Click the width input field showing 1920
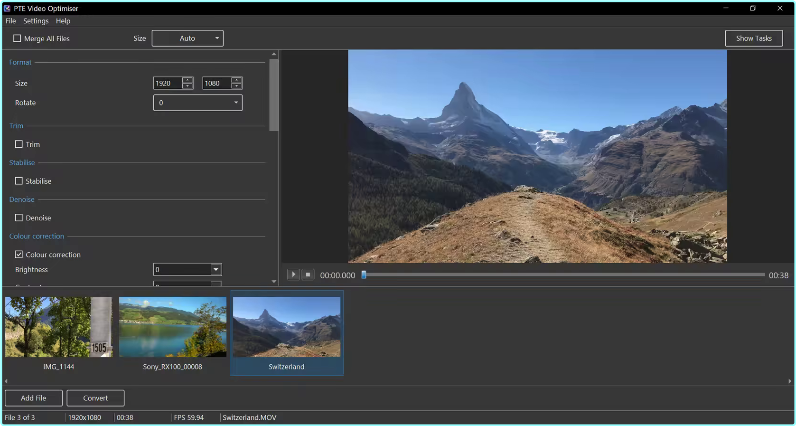The height and width of the screenshot is (426, 796). tap(168, 83)
